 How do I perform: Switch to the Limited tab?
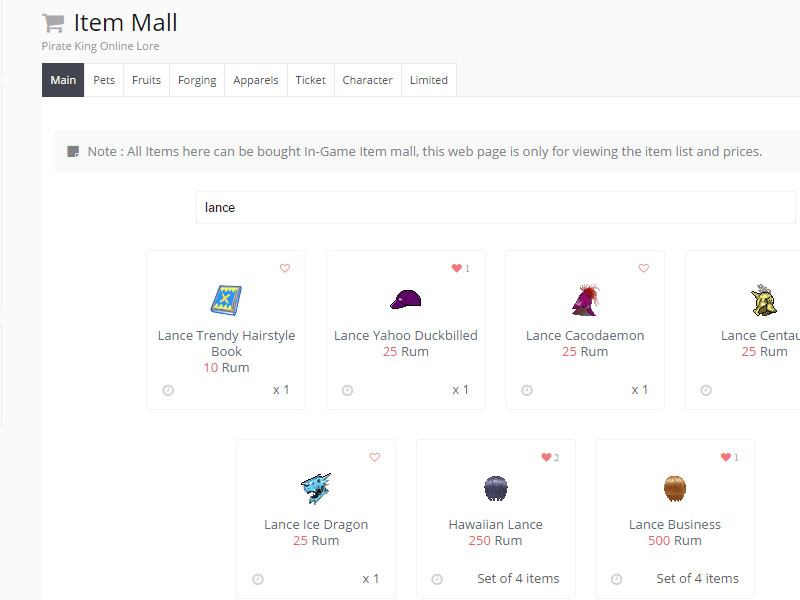pyautogui.click(x=429, y=80)
